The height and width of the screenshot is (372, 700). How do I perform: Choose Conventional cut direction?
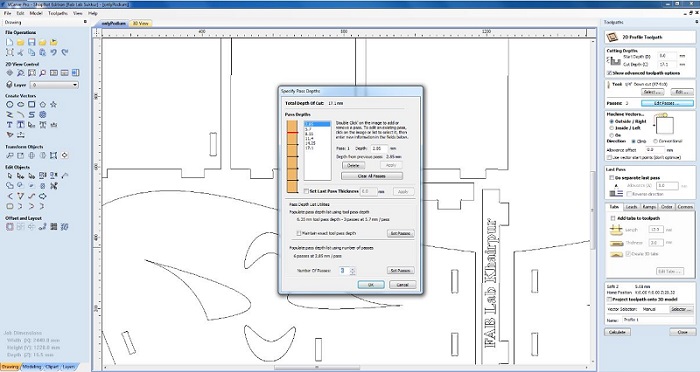(655, 141)
